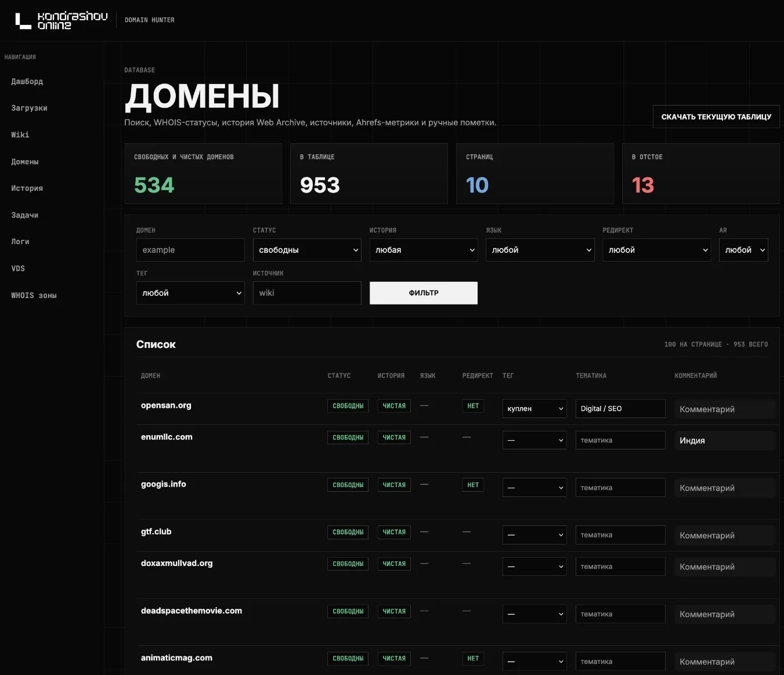The width and height of the screenshot is (784, 675).
Task: Open the AR filter dropdown
Action: [x=743, y=250]
